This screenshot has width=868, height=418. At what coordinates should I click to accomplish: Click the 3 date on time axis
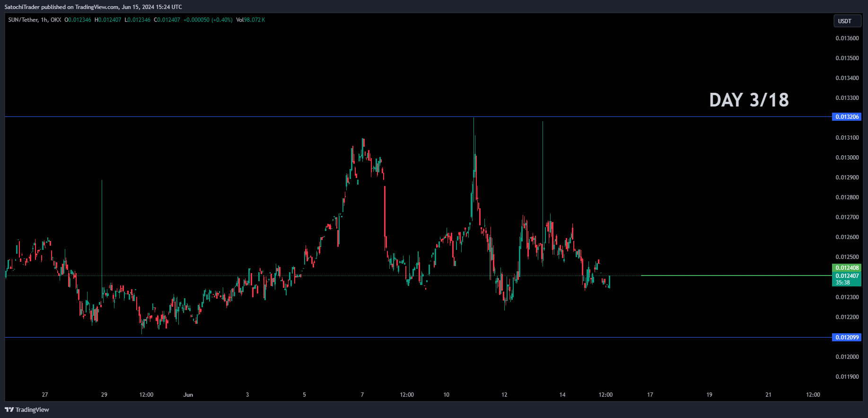point(247,395)
